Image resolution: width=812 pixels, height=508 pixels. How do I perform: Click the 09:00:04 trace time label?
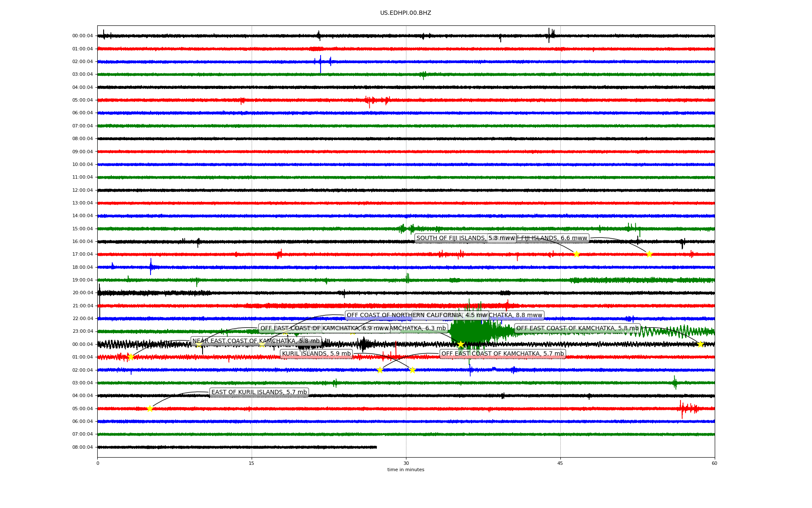point(82,152)
